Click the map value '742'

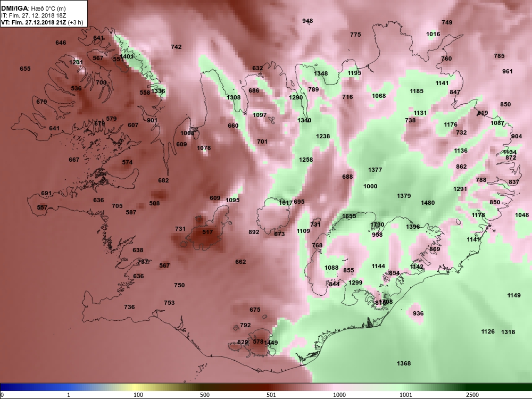click(176, 47)
